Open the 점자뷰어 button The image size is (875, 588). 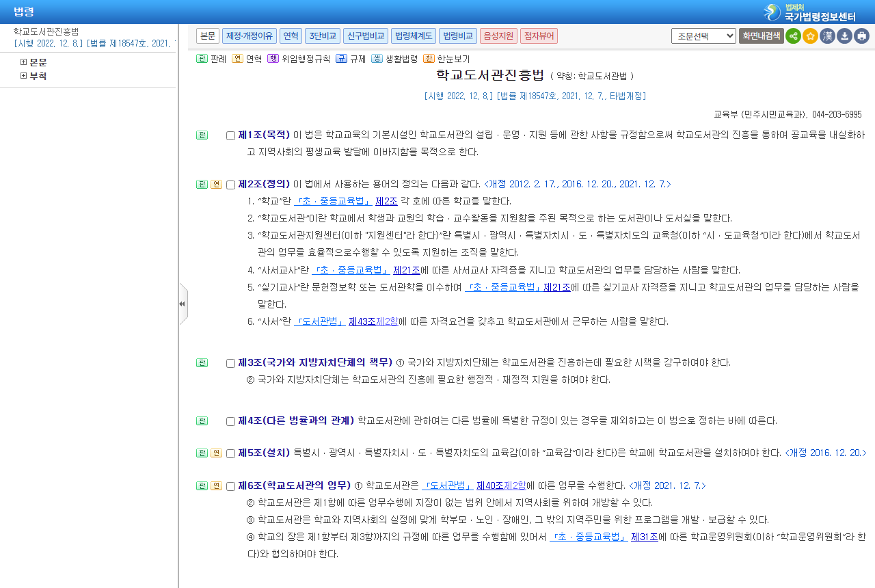539,36
